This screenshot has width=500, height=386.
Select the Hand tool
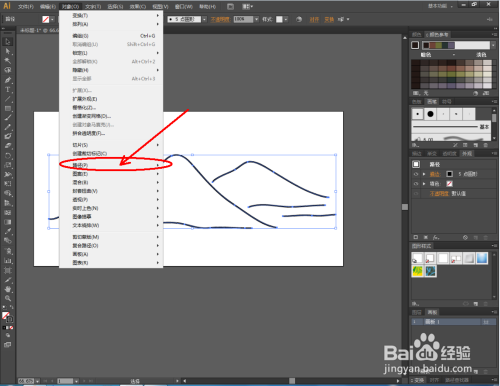[8, 289]
